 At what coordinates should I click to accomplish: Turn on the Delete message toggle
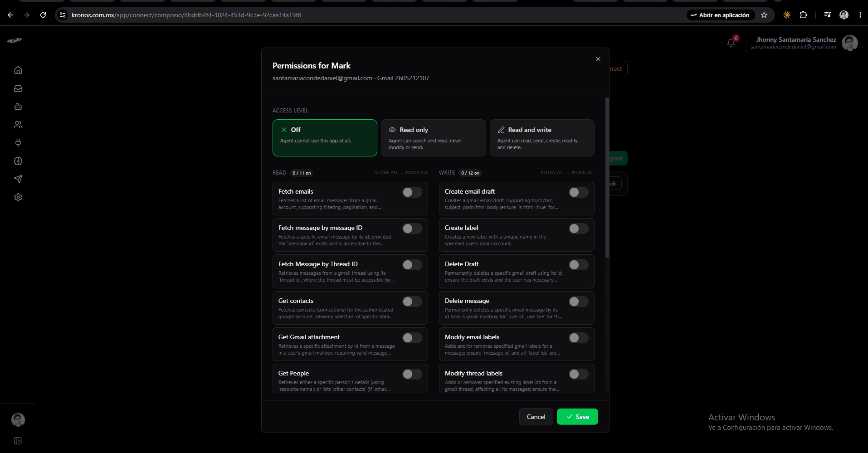(x=579, y=302)
